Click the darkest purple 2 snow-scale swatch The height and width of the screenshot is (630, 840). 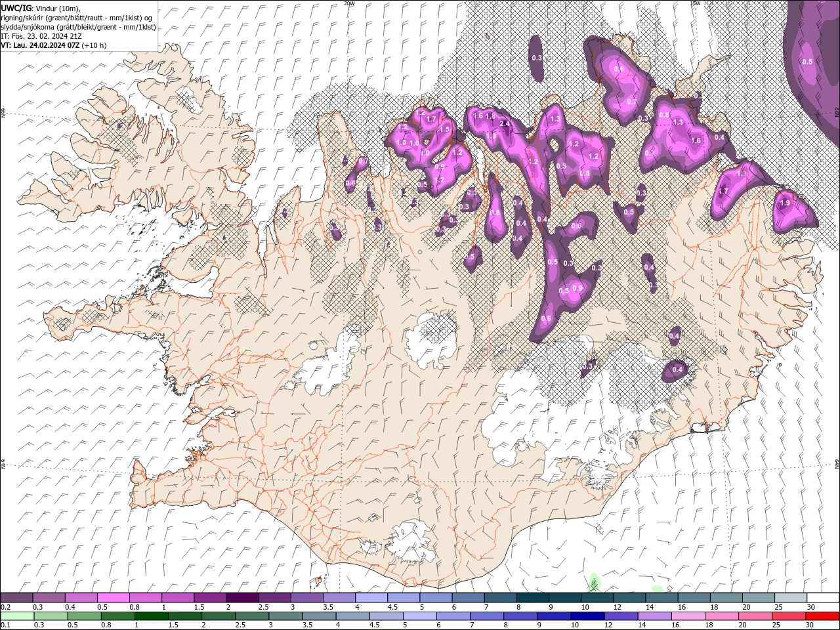pyautogui.click(x=242, y=598)
